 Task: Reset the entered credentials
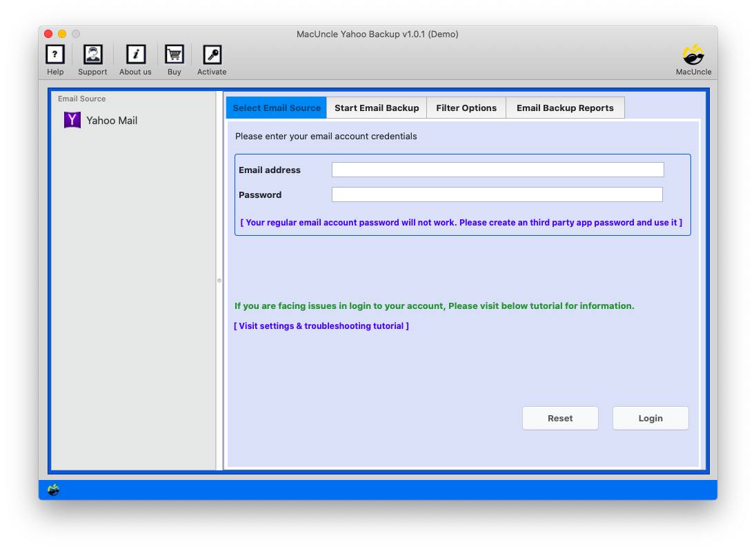(560, 418)
